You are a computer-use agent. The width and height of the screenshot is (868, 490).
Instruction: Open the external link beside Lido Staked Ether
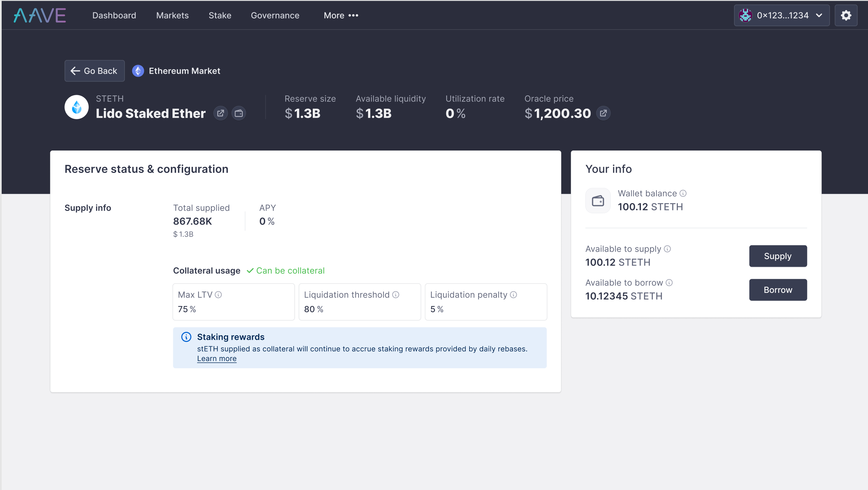click(x=221, y=113)
